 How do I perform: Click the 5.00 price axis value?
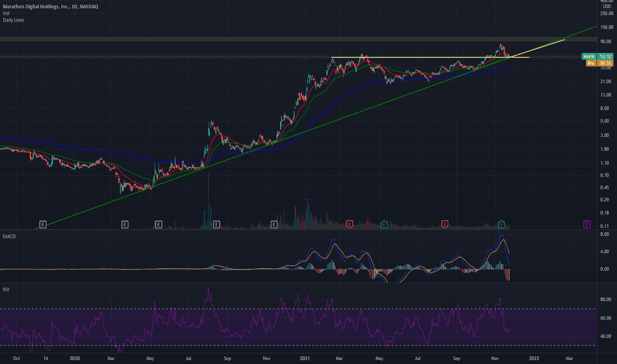605,121
